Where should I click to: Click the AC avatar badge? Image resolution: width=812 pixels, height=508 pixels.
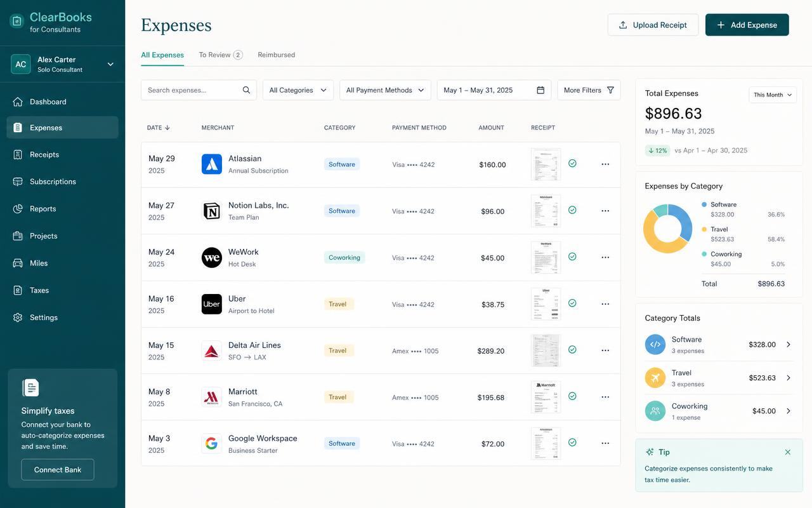[x=21, y=64]
